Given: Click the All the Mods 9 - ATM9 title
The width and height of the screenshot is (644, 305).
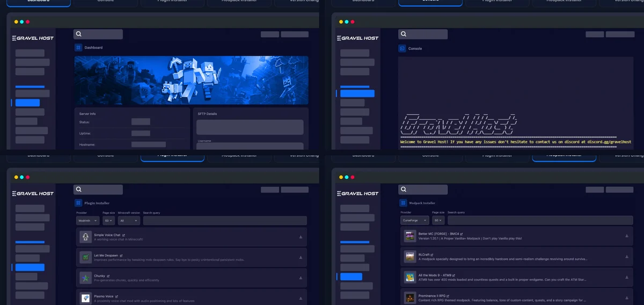Looking at the screenshot, I should pos(435,274).
